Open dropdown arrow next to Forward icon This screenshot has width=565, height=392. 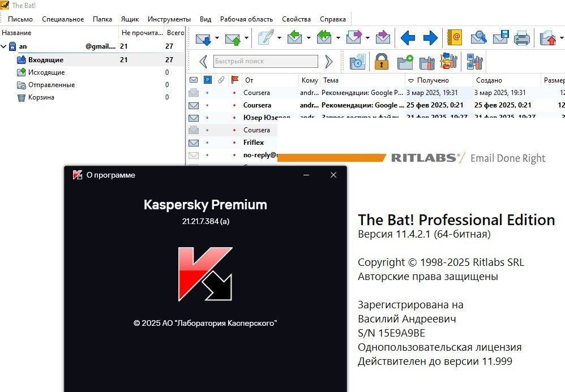coord(367,38)
